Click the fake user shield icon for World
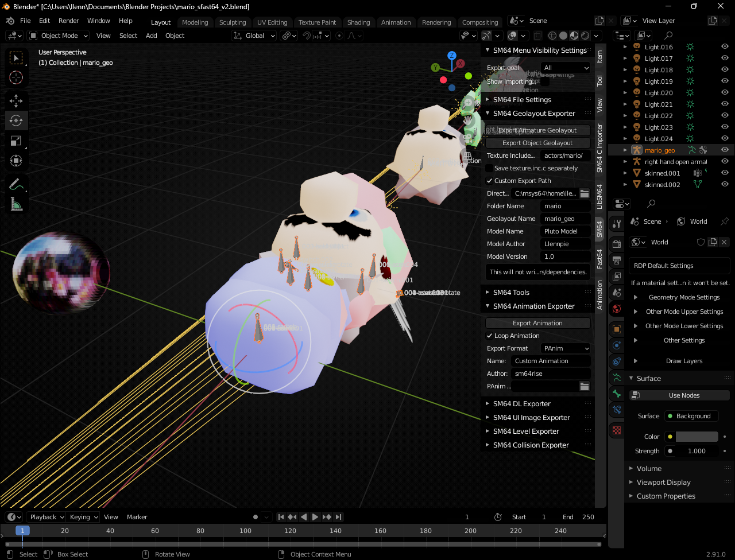 pos(701,242)
